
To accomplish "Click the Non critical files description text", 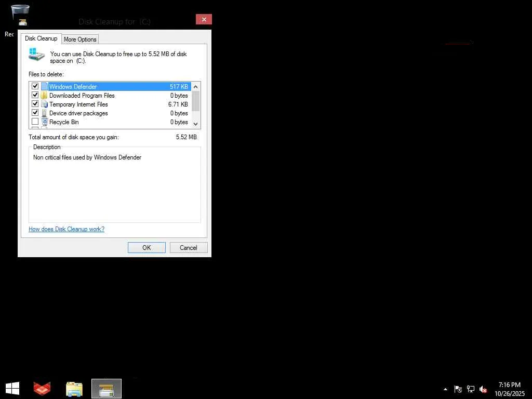I will coord(87,157).
